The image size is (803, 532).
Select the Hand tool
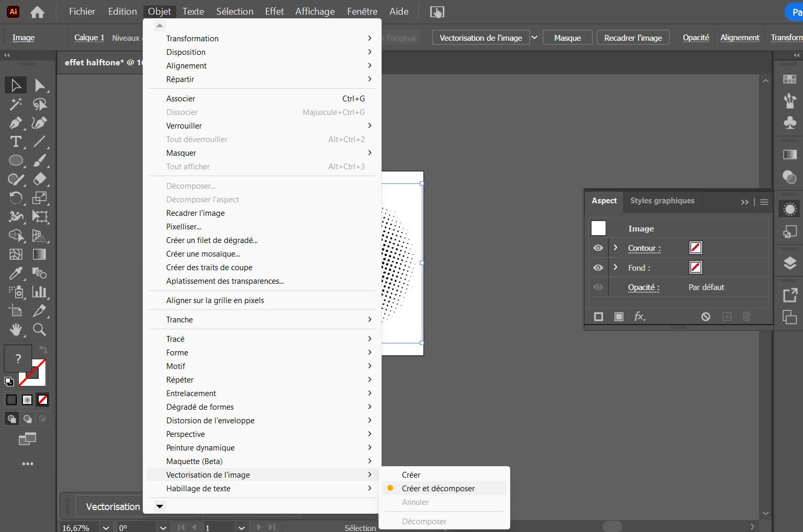[16, 329]
